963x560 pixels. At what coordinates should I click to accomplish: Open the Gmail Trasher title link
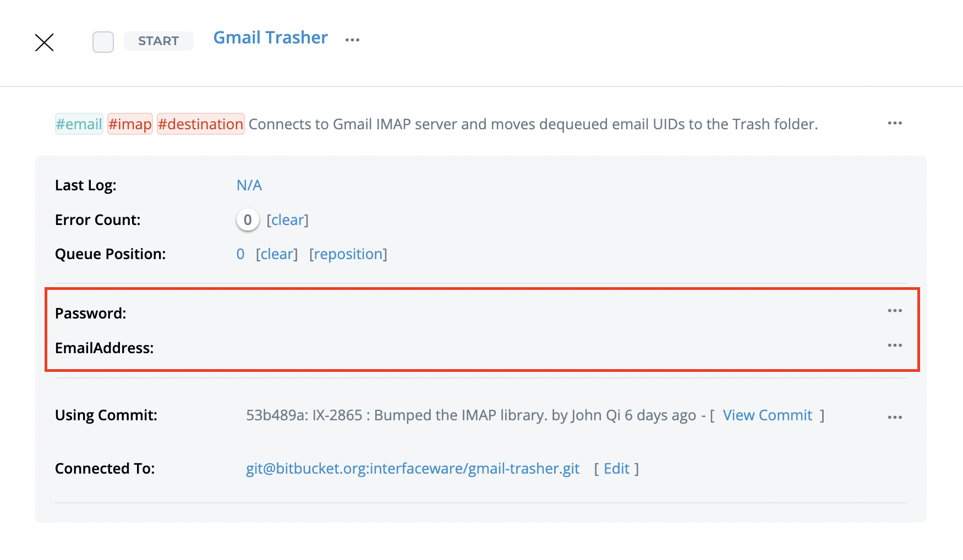pyautogui.click(x=270, y=37)
